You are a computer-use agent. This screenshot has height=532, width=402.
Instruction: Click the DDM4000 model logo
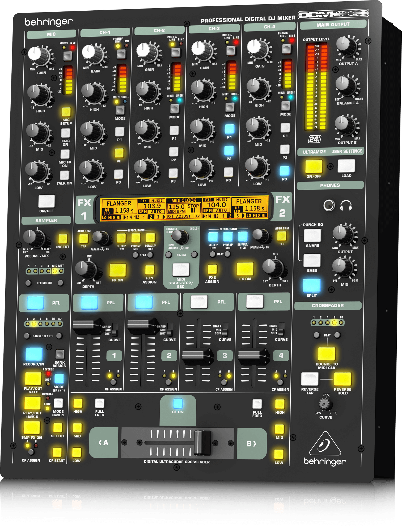pos(333,14)
